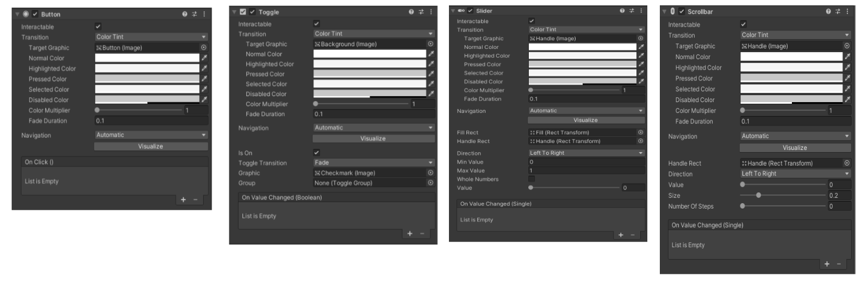
Task: Use eyedropper for Toggle Highlighted Color
Action: [431, 64]
